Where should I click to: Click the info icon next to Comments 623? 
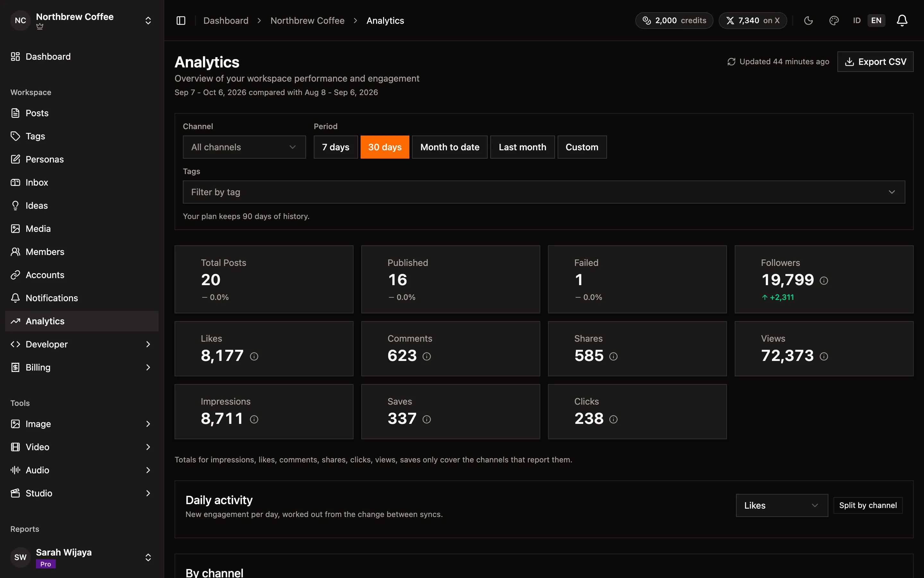click(426, 356)
